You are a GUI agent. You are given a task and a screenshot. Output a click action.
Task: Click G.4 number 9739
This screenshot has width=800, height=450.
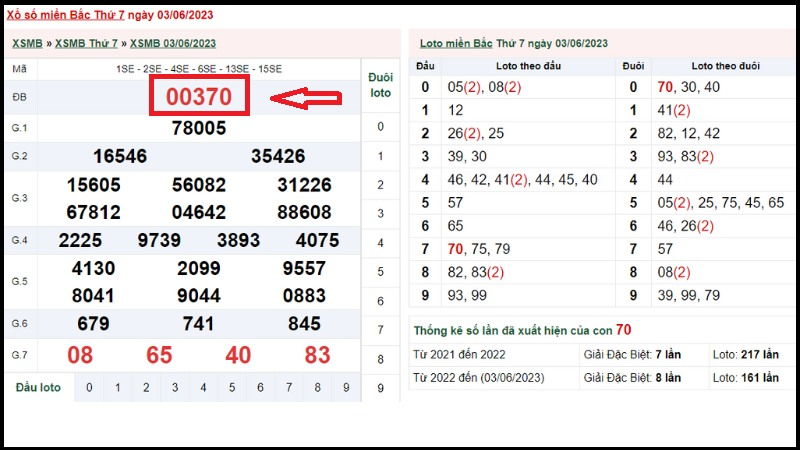159,240
